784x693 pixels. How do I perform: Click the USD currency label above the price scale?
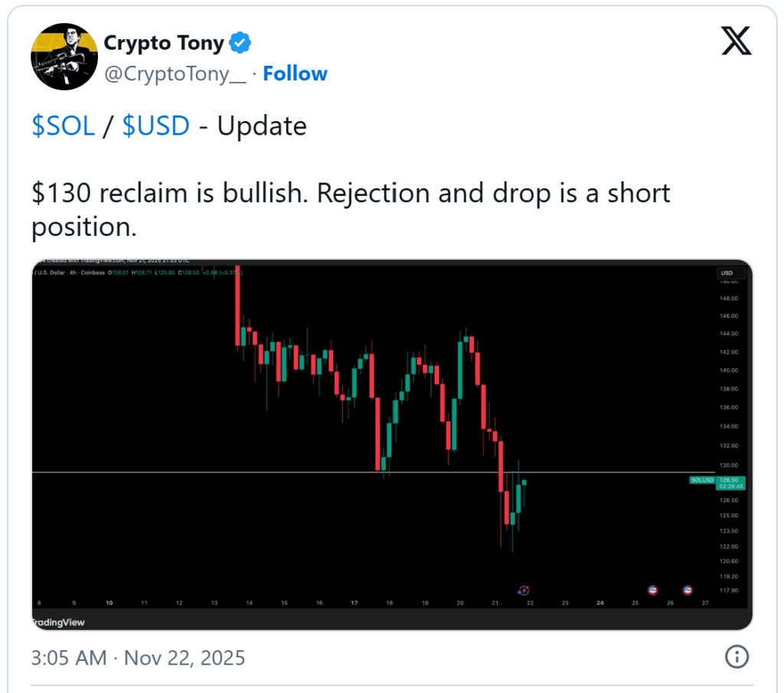pyautogui.click(x=727, y=273)
